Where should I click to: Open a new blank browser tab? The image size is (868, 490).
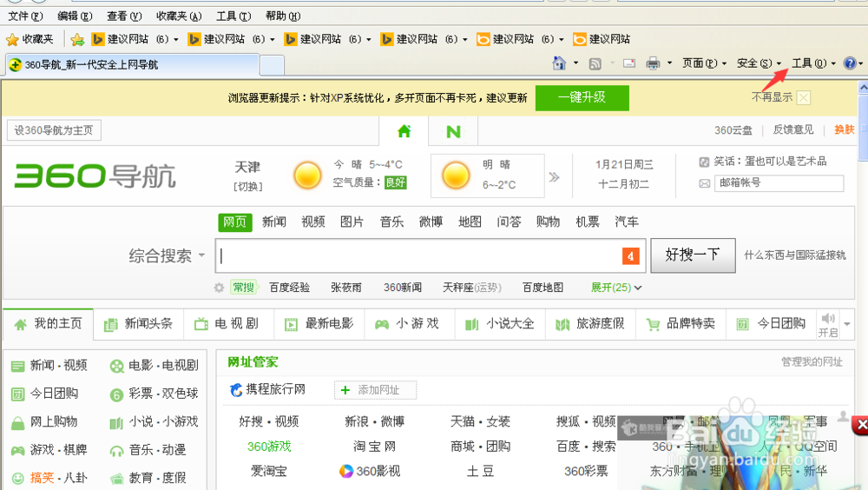[272, 65]
